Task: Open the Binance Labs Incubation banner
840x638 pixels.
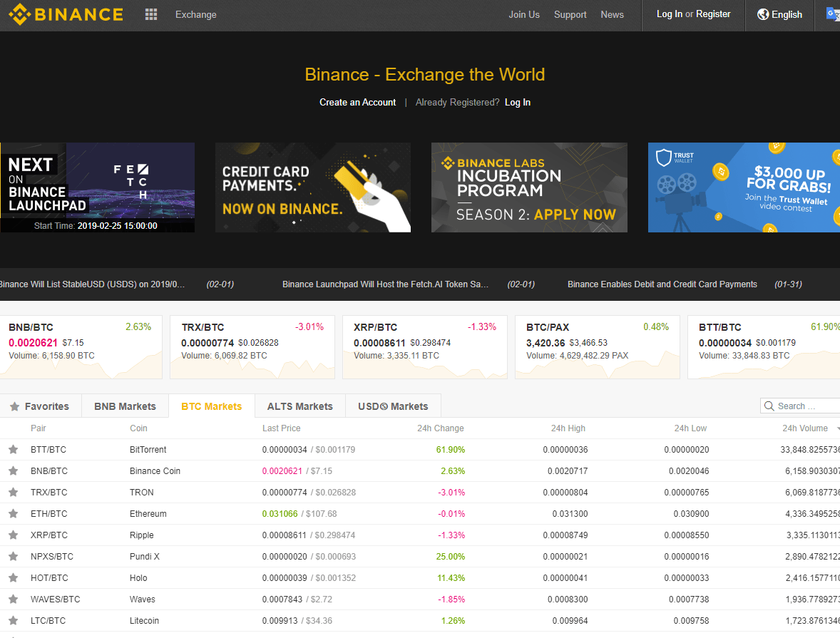Action: [529, 187]
